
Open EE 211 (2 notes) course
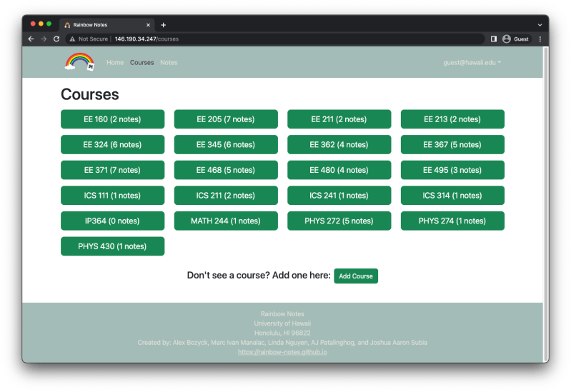click(339, 119)
